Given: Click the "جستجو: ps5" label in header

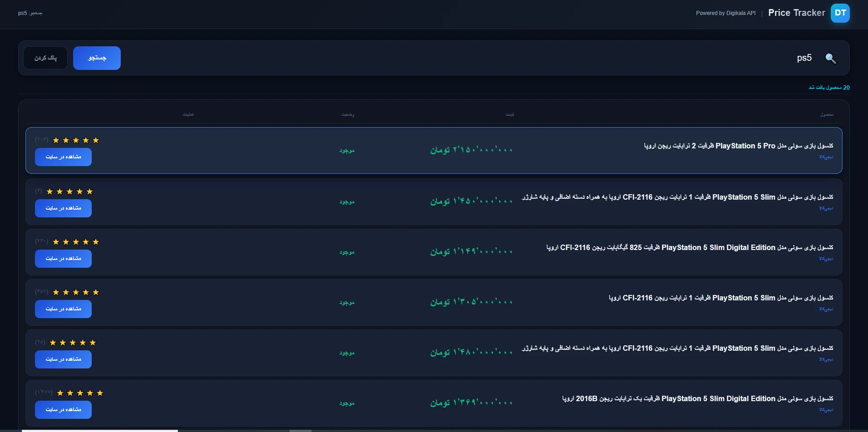Looking at the screenshot, I should (x=30, y=13).
